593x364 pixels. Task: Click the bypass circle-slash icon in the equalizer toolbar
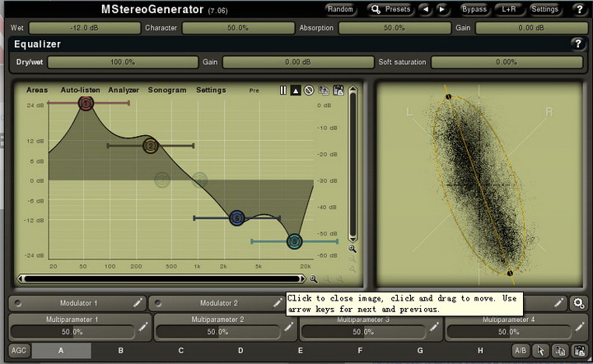pyautogui.click(x=309, y=91)
